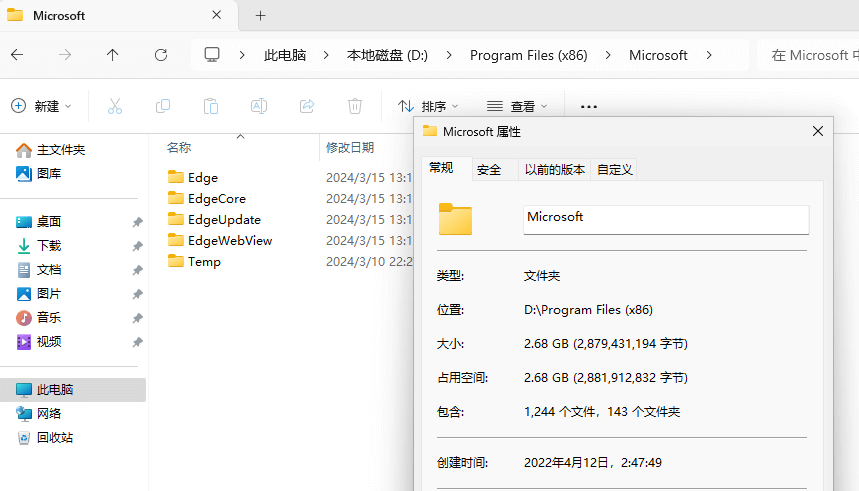
Task: Click the Copy icon in toolbar
Action: (x=163, y=106)
